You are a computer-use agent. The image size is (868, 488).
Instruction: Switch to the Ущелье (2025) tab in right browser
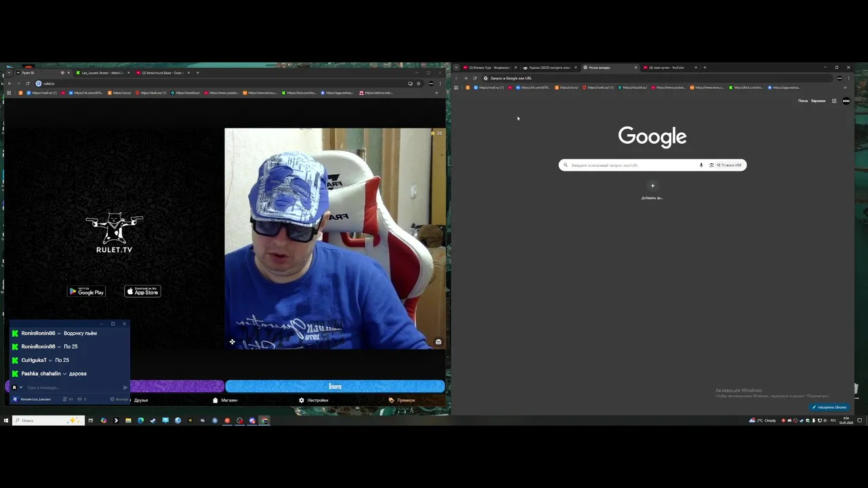pyautogui.click(x=549, y=68)
